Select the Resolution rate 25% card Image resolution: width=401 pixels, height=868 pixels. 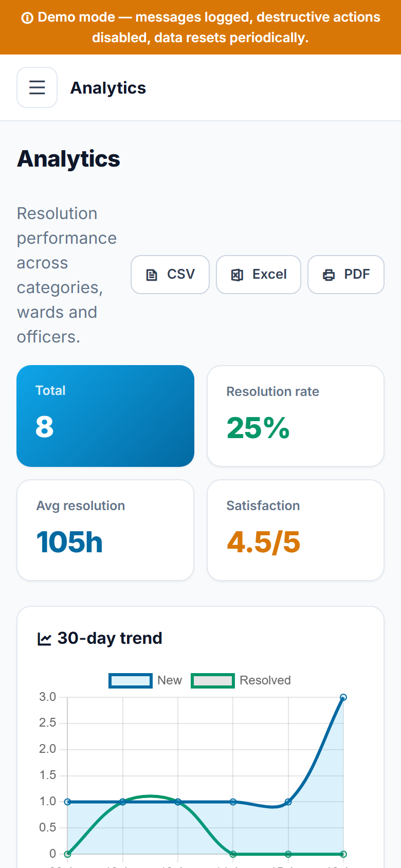point(296,416)
